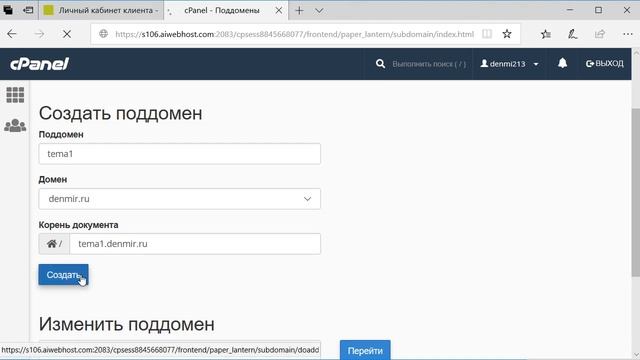This screenshot has width=640, height=360.
Task: Switch to Личный кабинет клиента tab
Action: (x=101, y=11)
